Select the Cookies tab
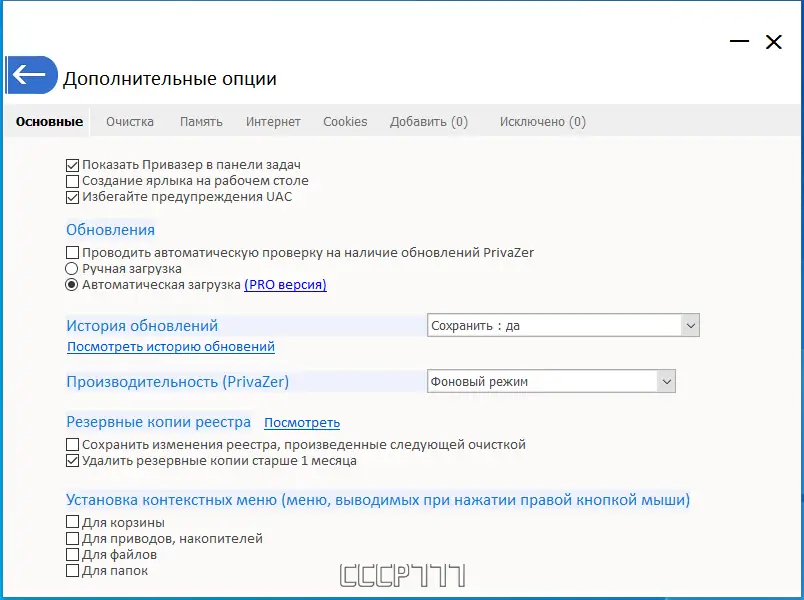This screenshot has height=600, width=804. 344,121
